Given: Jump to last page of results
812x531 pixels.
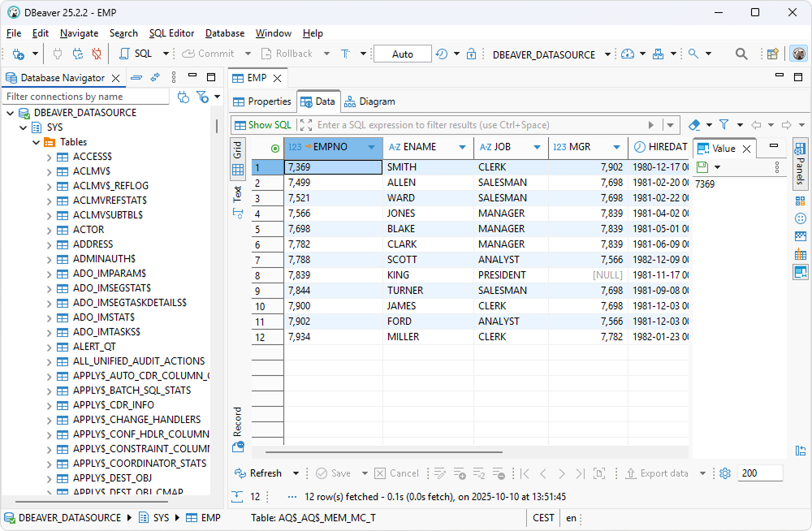Looking at the screenshot, I should click(579, 473).
